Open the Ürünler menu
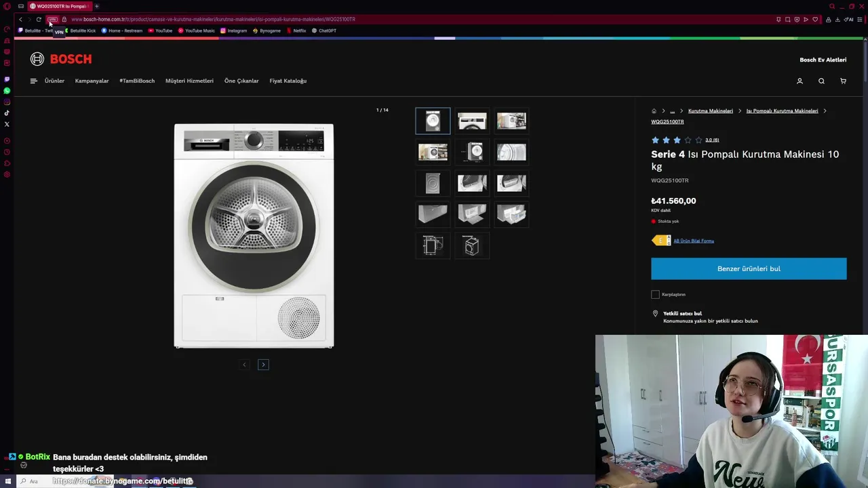 pyautogui.click(x=54, y=81)
